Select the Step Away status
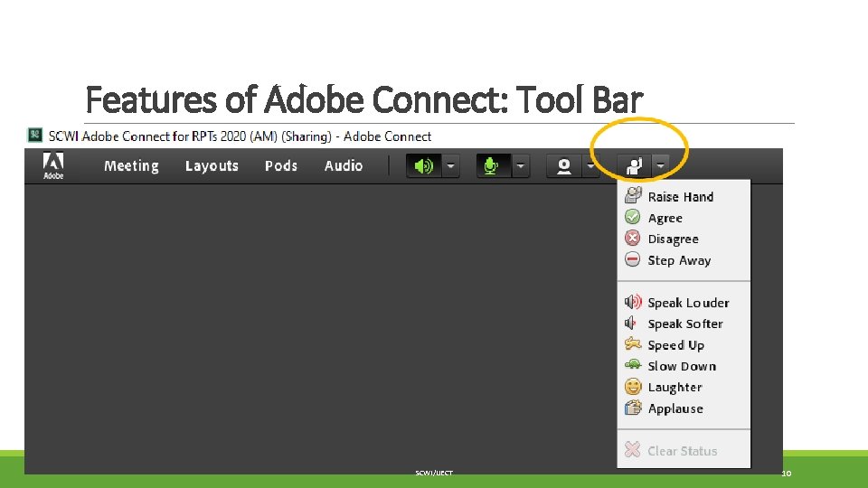 (x=684, y=260)
